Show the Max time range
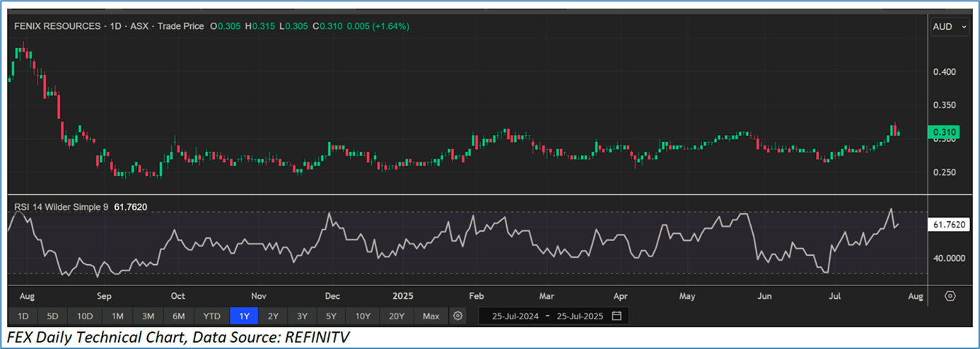Viewport: 980px width, 349px height. pyautogui.click(x=431, y=316)
